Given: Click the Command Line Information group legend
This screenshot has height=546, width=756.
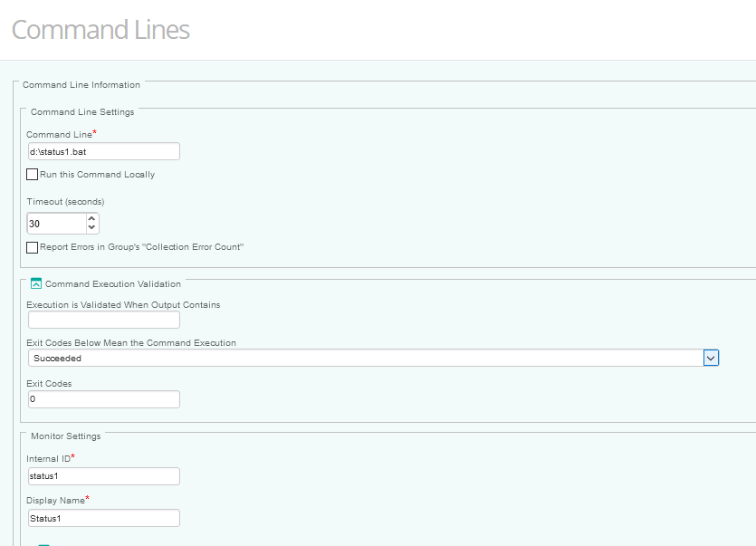Looking at the screenshot, I should [81, 85].
